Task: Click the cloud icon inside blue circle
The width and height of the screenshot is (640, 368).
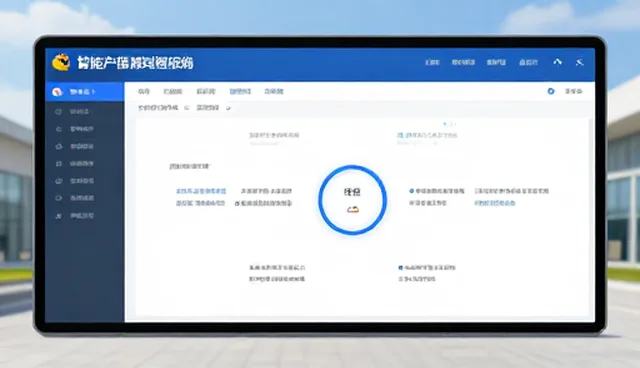Action: tap(353, 210)
